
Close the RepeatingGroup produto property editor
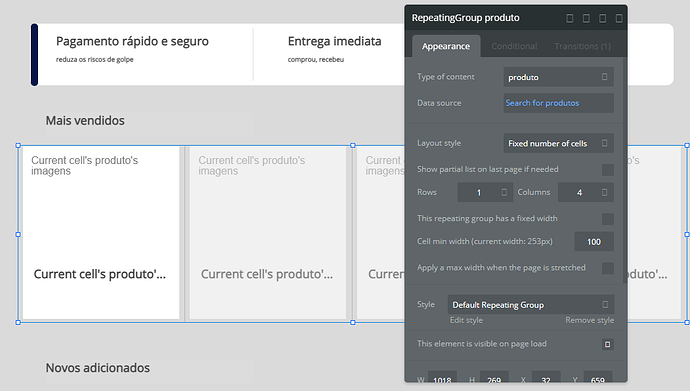click(619, 18)
